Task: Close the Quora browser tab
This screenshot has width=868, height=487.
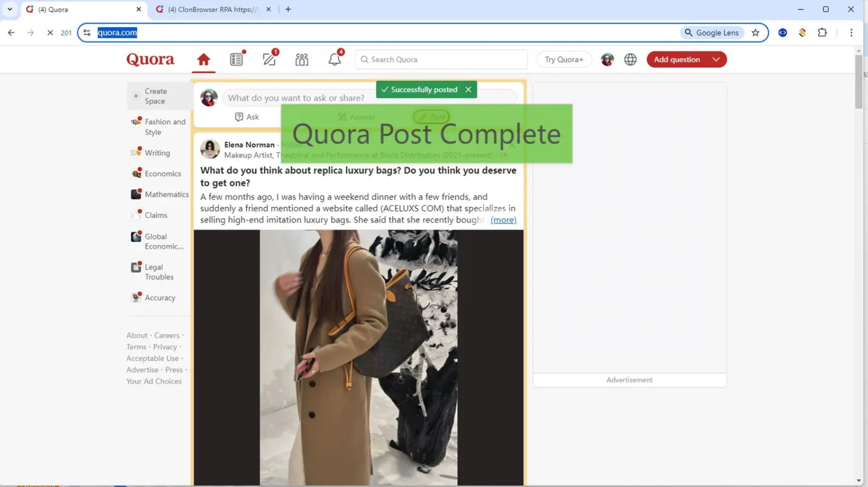Action: point(139,9)
